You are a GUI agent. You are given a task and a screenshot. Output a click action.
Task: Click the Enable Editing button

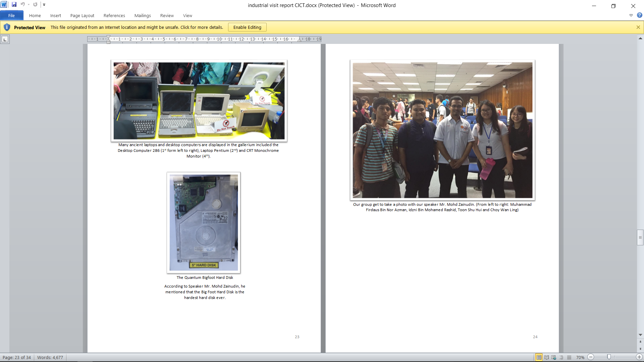tap(247, 27)
